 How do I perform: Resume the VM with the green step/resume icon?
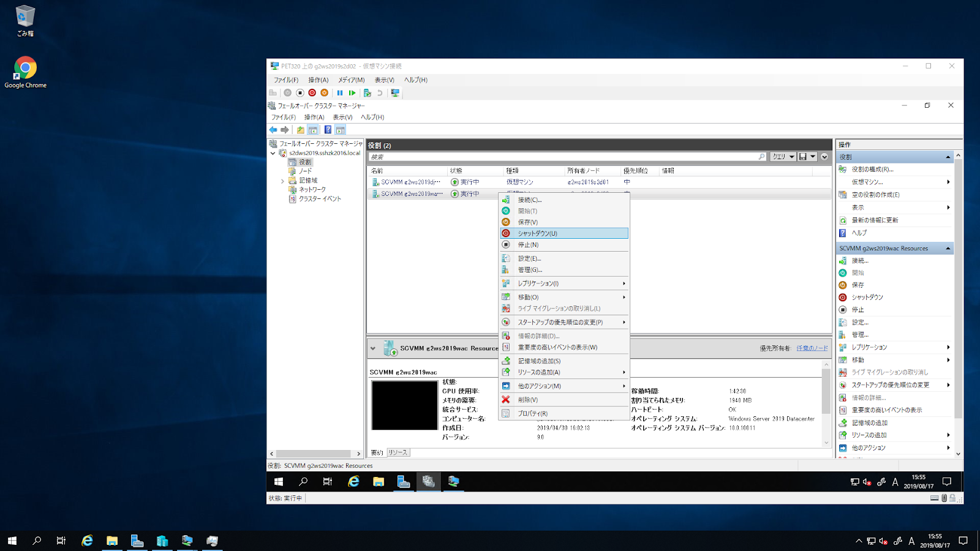pyautogui.click(x=352, y=92)
